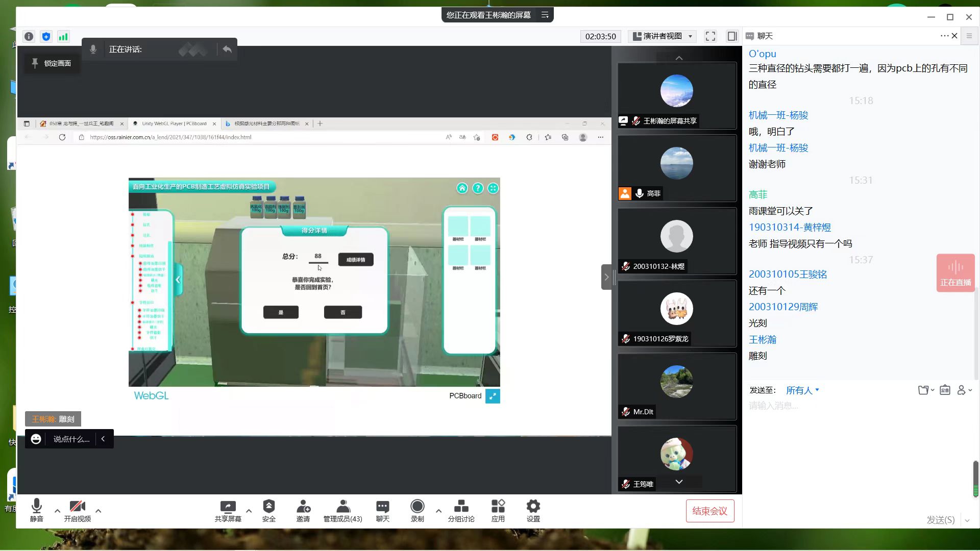
Task: Turn on video (开启视频)
Action: [77, 507]
